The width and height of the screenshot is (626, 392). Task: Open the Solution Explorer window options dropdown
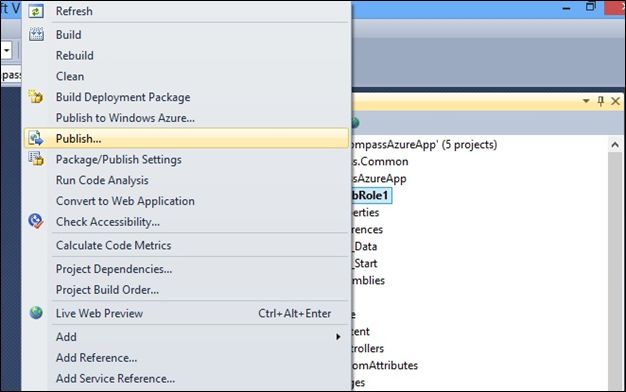point(586,101)
